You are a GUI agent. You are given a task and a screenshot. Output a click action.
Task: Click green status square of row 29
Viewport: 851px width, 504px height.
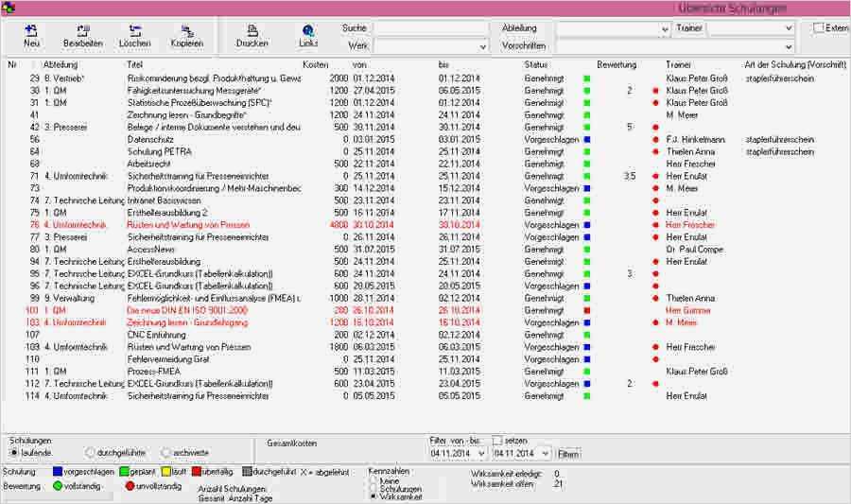(586, 78)
